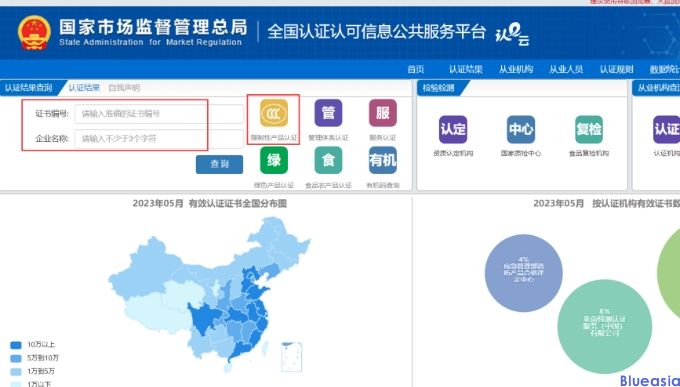Click the 企业名称 company name input field

pyautogui.click(x=159, y=139)
